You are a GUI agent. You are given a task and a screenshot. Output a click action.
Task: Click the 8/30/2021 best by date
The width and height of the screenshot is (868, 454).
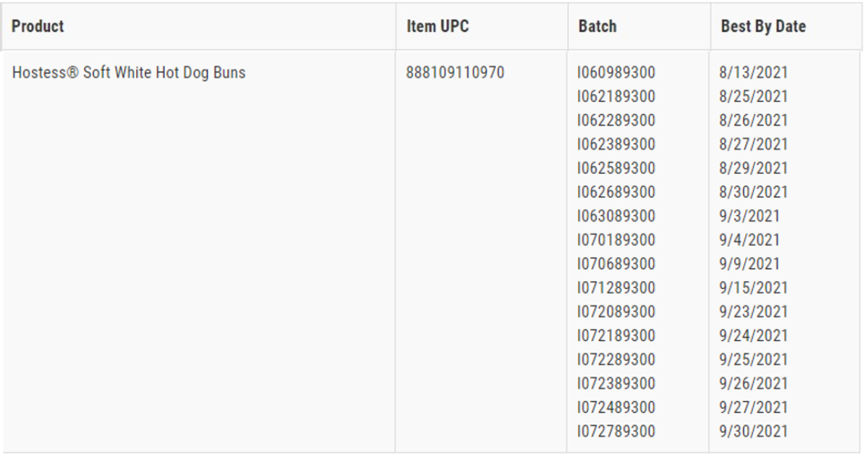coord(754,192)
